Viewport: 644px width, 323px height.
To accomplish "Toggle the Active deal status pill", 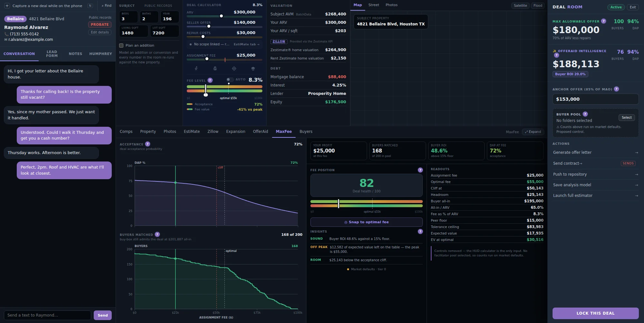I will coord(616,7).
